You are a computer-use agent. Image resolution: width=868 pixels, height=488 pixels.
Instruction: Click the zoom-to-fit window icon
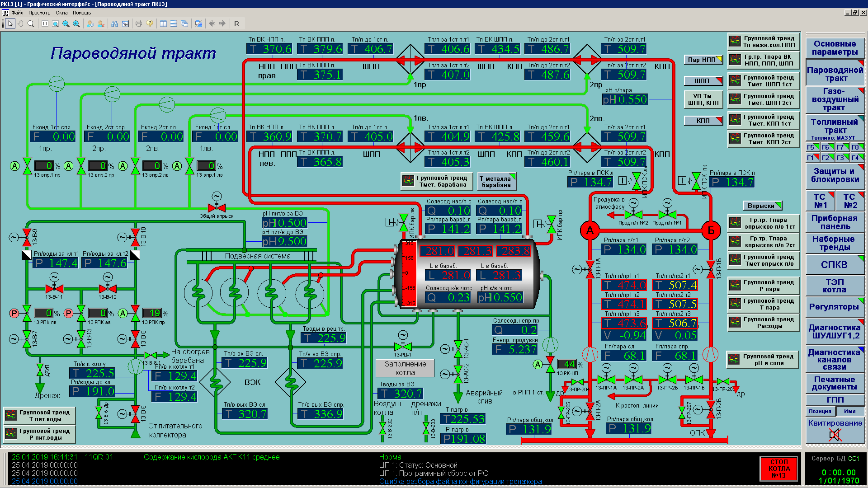[x=55, y=23]
